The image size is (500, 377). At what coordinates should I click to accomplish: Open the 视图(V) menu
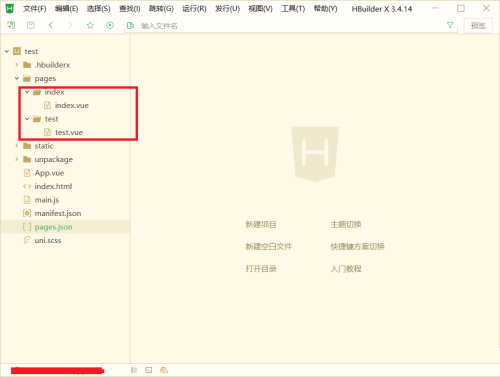coord(260,9)
